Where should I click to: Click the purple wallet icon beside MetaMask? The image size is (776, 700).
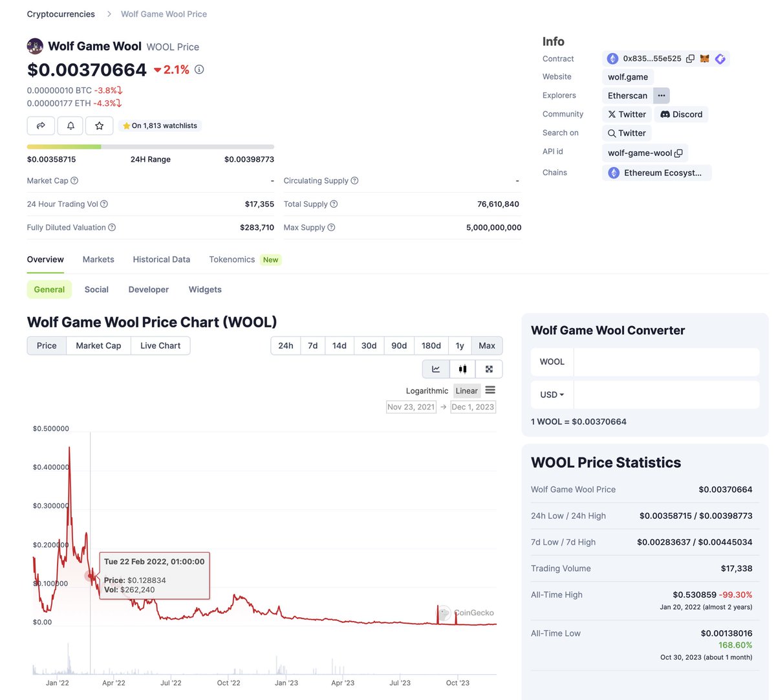pos(720,58)
